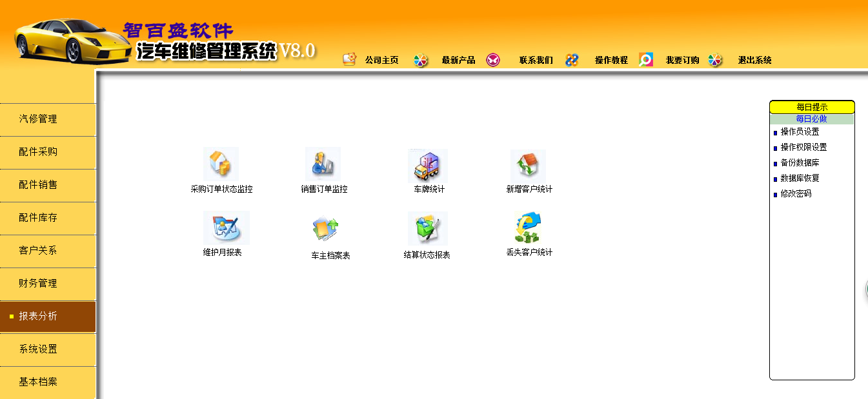
Task: Click 备份数据库 link
Action: (x=800, y=163)
